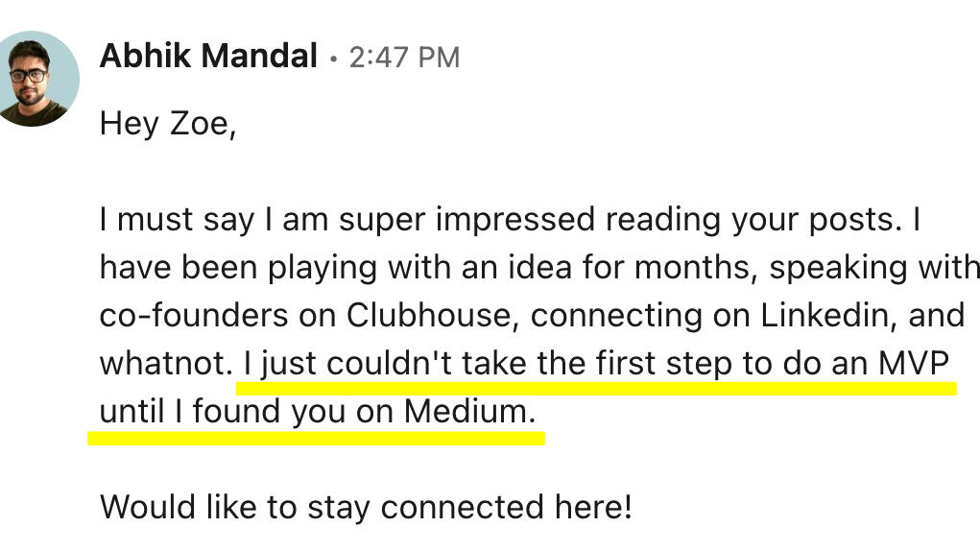This screenshot has height=551, width=980.
Task: Click the dot separator before the timestamp
Action: coord(333,60)
